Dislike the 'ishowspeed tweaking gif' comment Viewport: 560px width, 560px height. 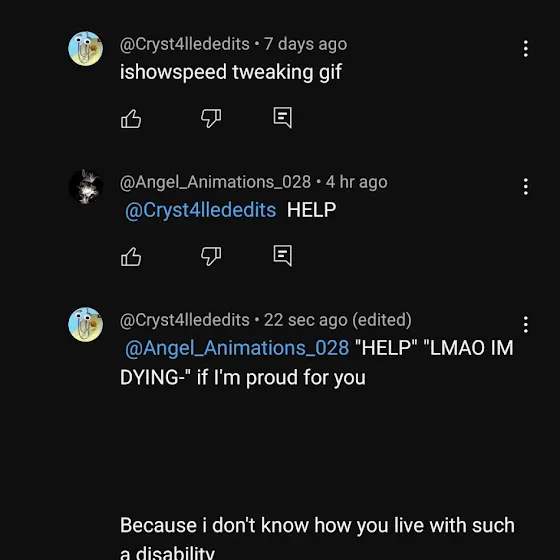click(211, 119)
